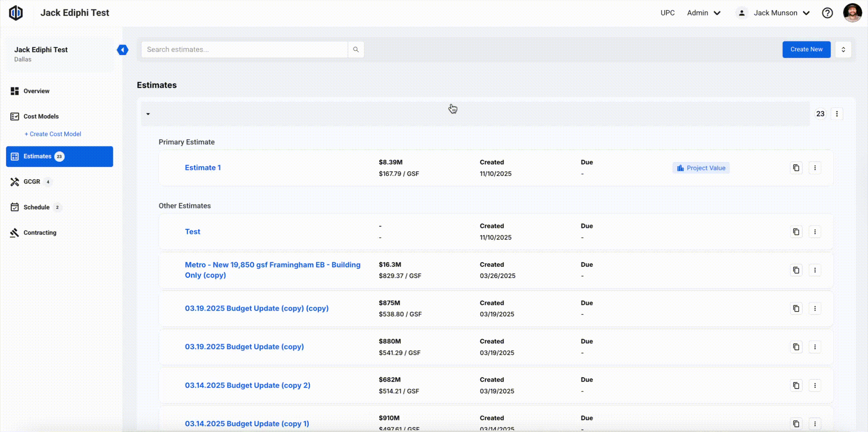Screen dimensions: 868x432
Task: Go to Overview in sidebar
Action: coord(36,91)
